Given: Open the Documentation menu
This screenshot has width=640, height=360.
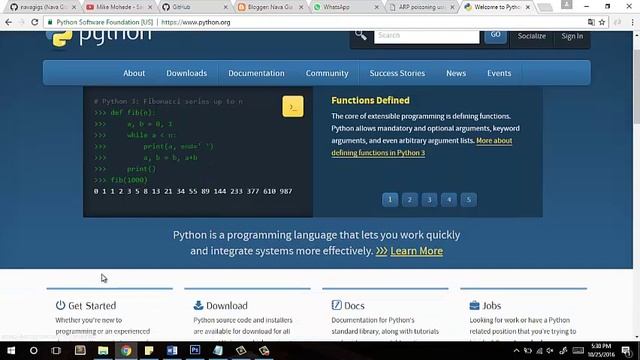Looking at the screenshot, I should [256, 73].
